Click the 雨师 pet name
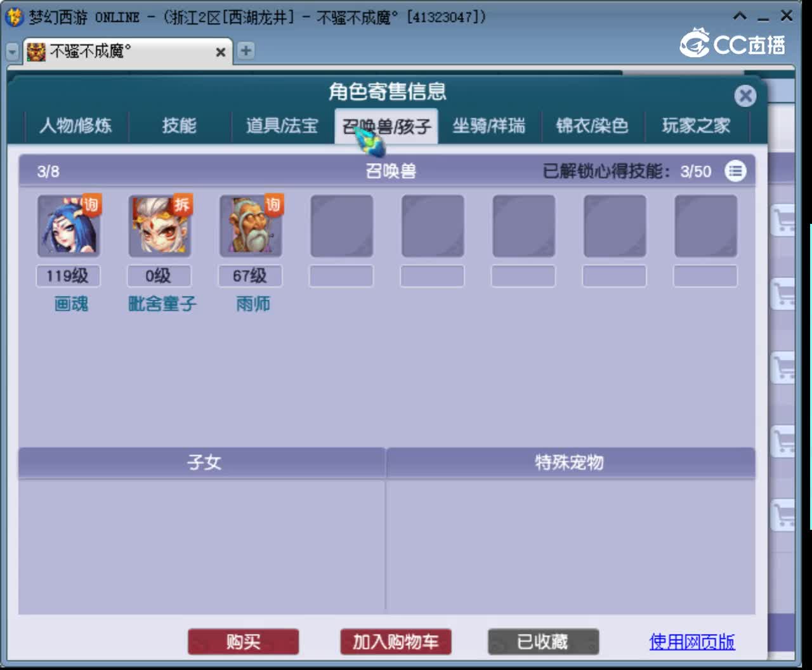 point(253,304)
